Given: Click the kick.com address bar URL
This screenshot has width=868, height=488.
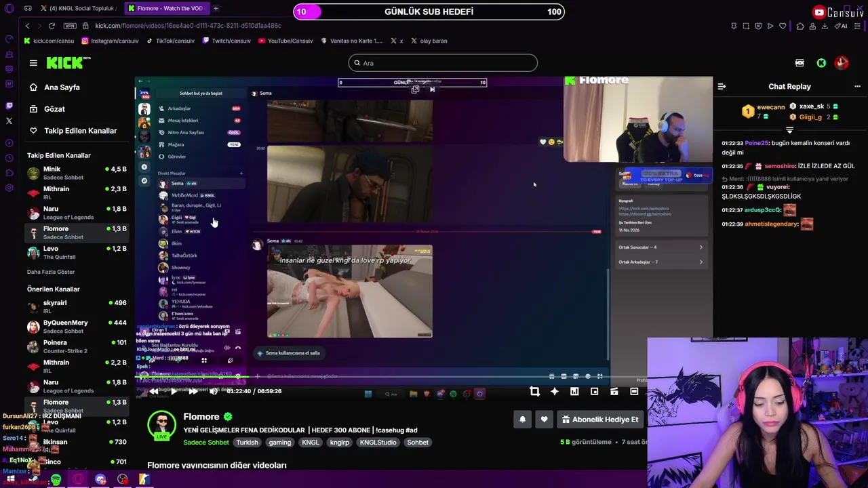Looking at the screenshot, I should (x=188, y=26).
